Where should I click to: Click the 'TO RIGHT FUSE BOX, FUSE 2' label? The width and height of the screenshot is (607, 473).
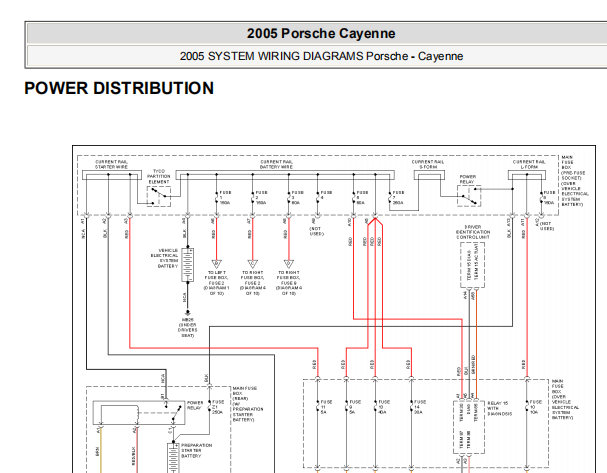click(252, 283)
